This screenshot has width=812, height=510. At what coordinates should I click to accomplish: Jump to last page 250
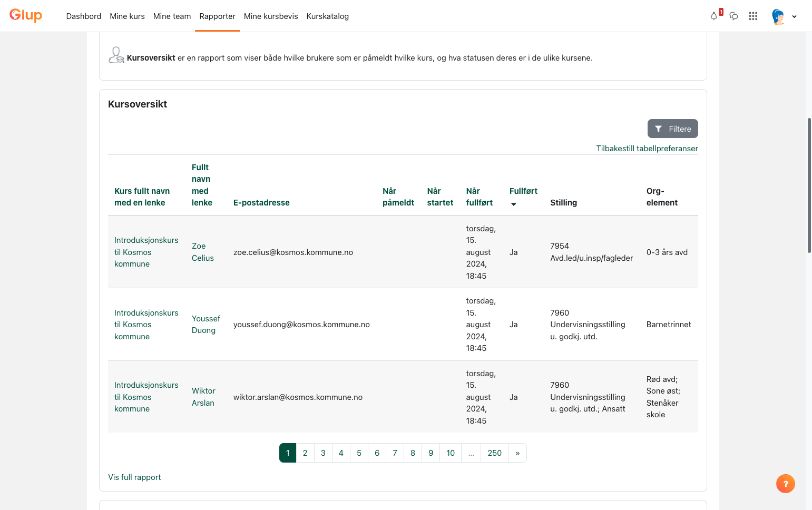tap(495, 453)
